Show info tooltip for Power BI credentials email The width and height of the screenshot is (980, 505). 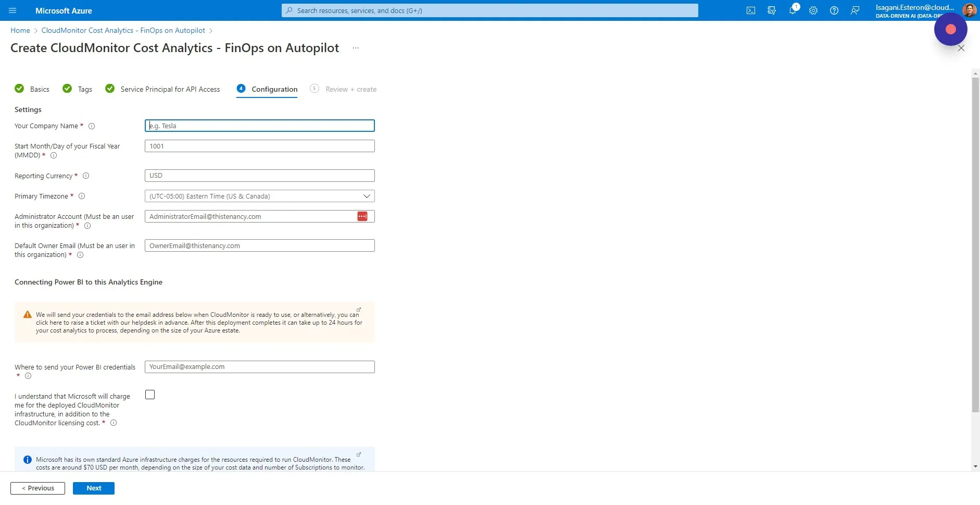[x=28, y=376]
